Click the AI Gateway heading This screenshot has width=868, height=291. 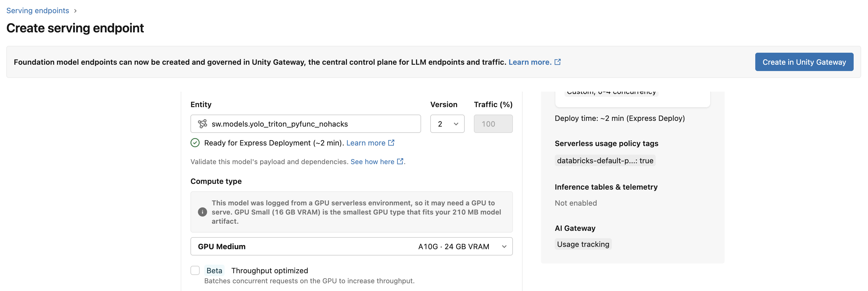coord(575,228)
